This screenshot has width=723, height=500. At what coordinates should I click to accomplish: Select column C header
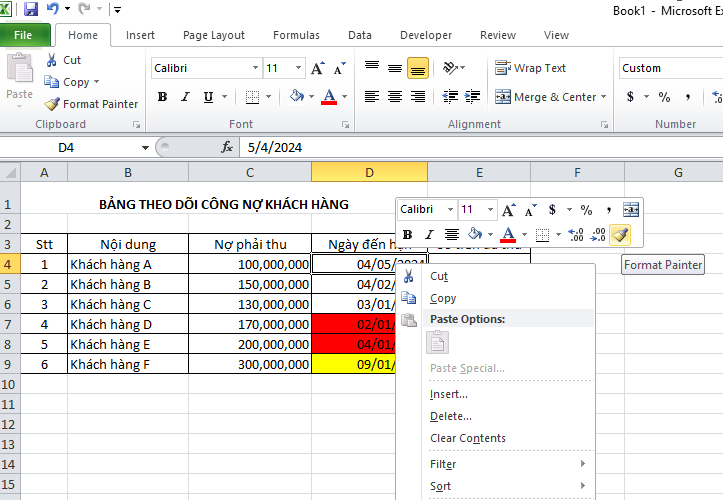coord(250,173)
